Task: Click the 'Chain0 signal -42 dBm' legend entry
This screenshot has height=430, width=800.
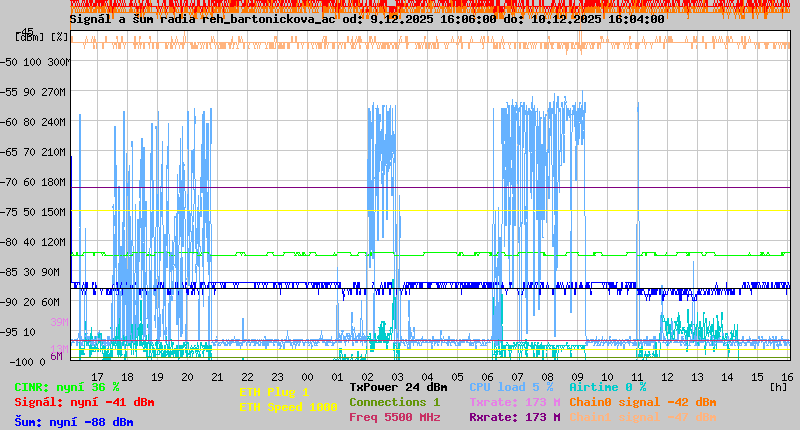Action: 643,402
